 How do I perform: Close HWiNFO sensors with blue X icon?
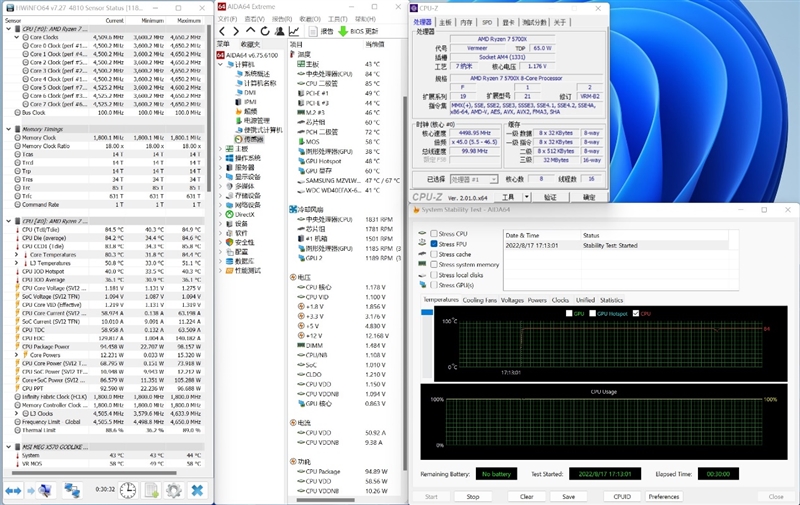[197, 491]
